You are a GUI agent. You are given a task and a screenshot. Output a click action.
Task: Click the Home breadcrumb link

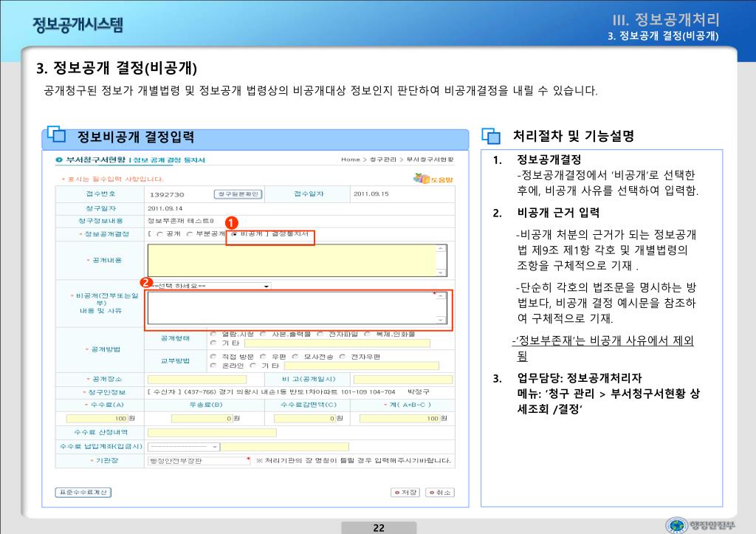pyautogui.click(x=351, y=160)
